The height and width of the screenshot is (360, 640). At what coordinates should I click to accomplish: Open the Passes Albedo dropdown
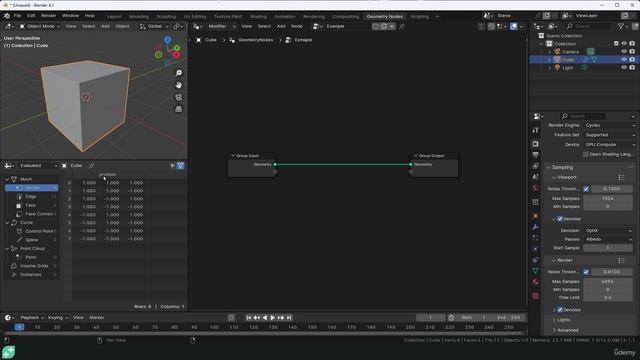pos(608,239)
